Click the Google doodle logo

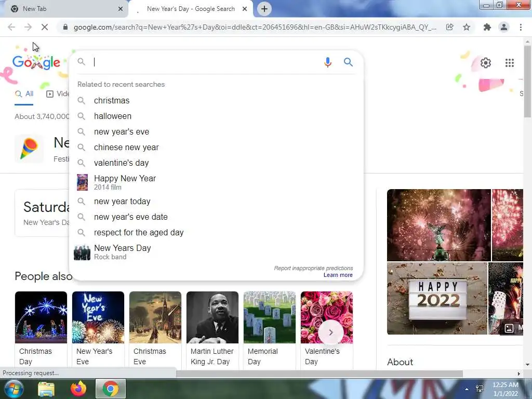point(36,62)
